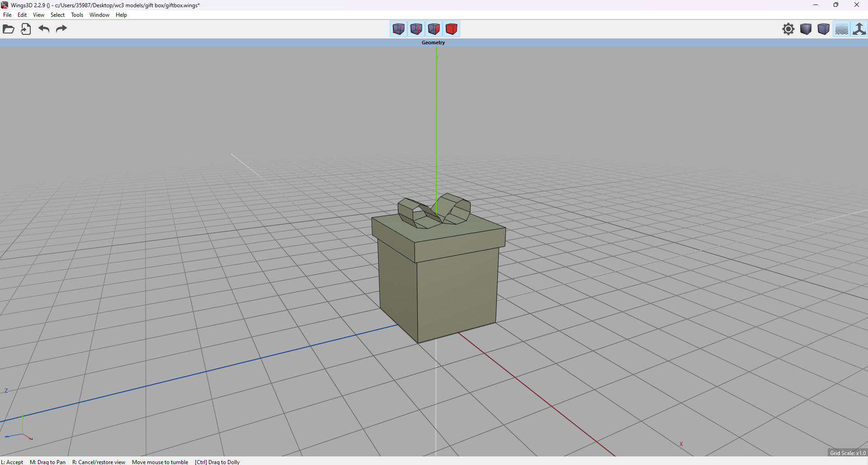
Task: Click the Open file folder icon
Action: tap(9, 29)
